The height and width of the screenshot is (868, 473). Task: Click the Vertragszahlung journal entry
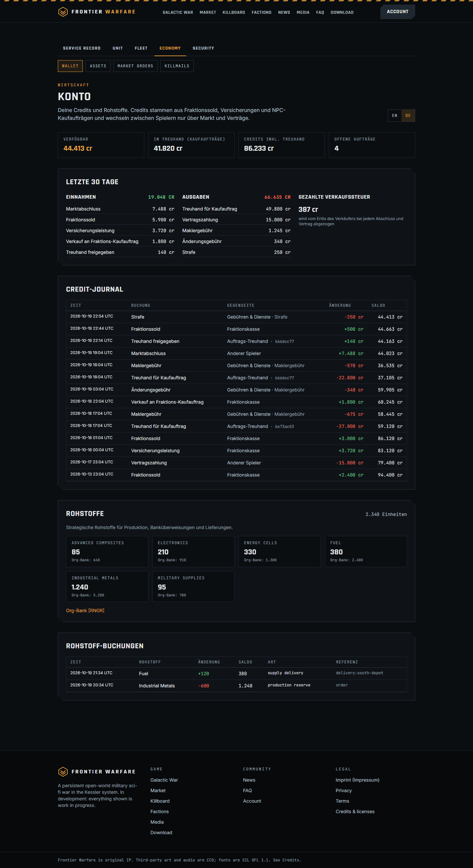[236, 463]
